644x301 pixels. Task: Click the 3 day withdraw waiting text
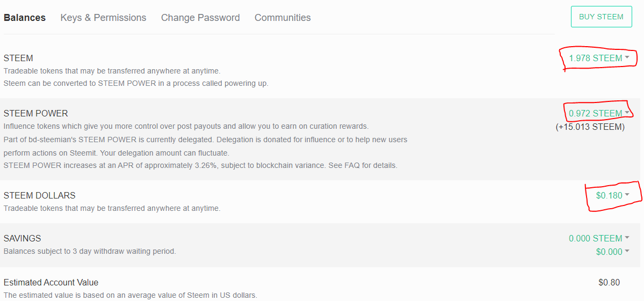point(90,251)
